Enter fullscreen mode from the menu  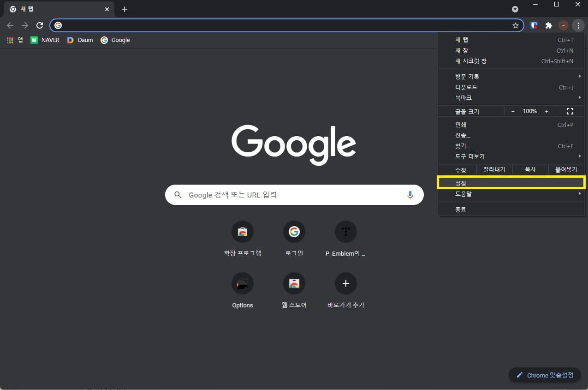pos(570,111)
